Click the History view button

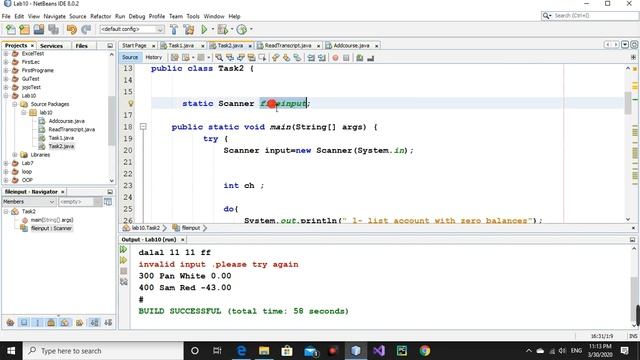[x=153, y=58]
